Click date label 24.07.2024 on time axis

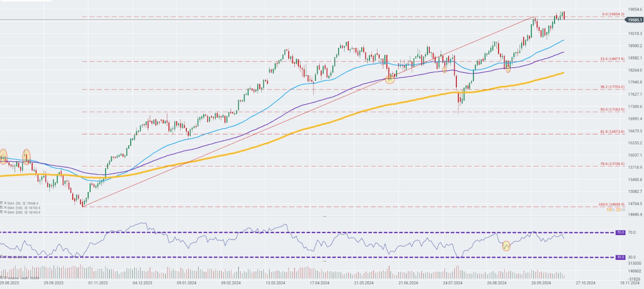[x=452, y=283]
